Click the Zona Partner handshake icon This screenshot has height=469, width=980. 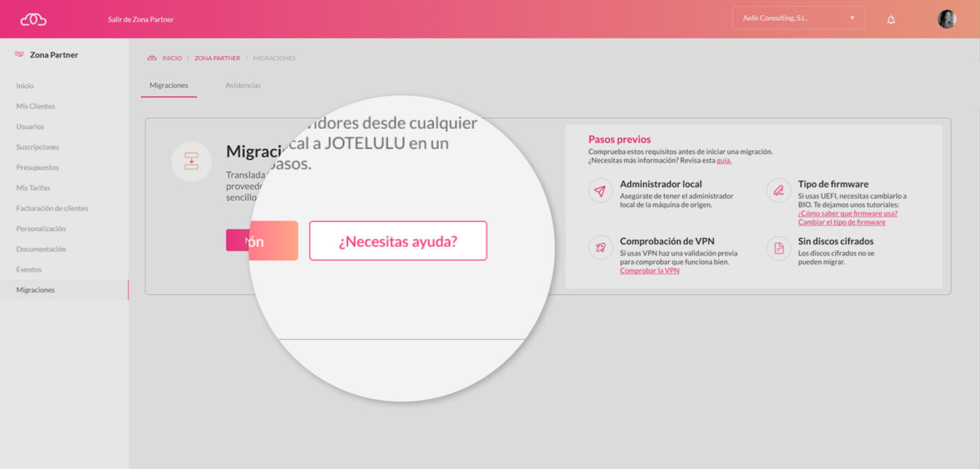point(20,55)
